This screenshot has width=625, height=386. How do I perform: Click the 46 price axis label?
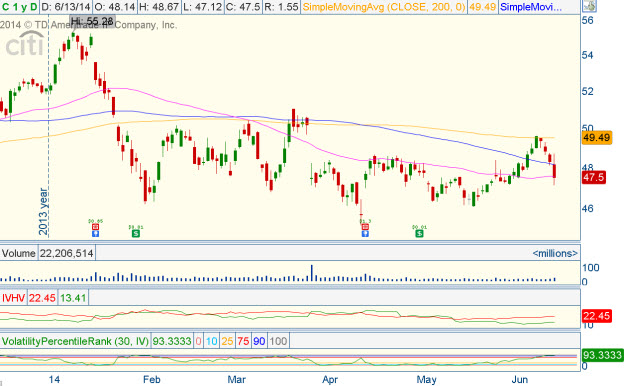click(x=588, y=209)
